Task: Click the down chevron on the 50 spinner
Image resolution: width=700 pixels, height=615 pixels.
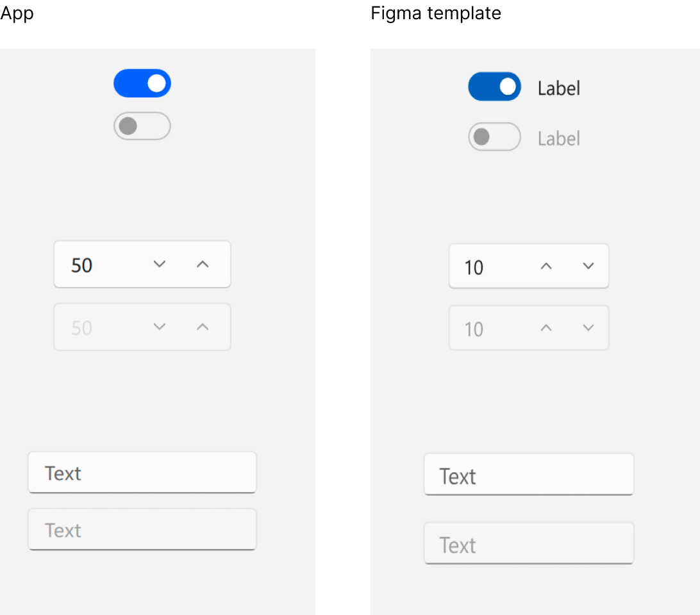Action: click(160, 264)
